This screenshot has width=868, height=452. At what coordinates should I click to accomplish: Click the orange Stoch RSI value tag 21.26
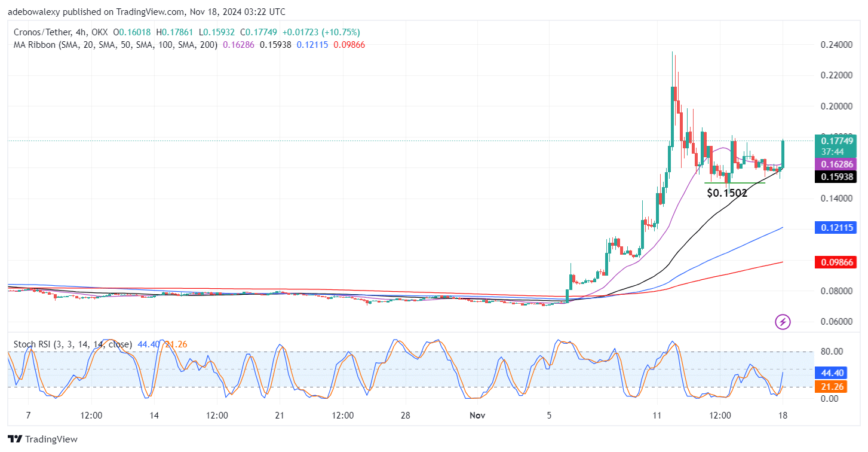(830, 386)
